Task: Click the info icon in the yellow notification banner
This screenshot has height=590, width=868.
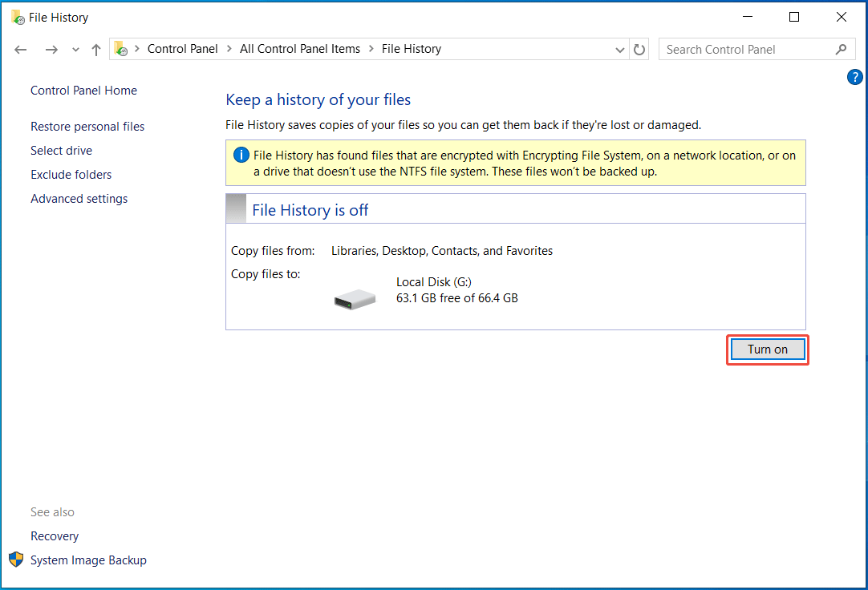Action: (x=241, y=154)
